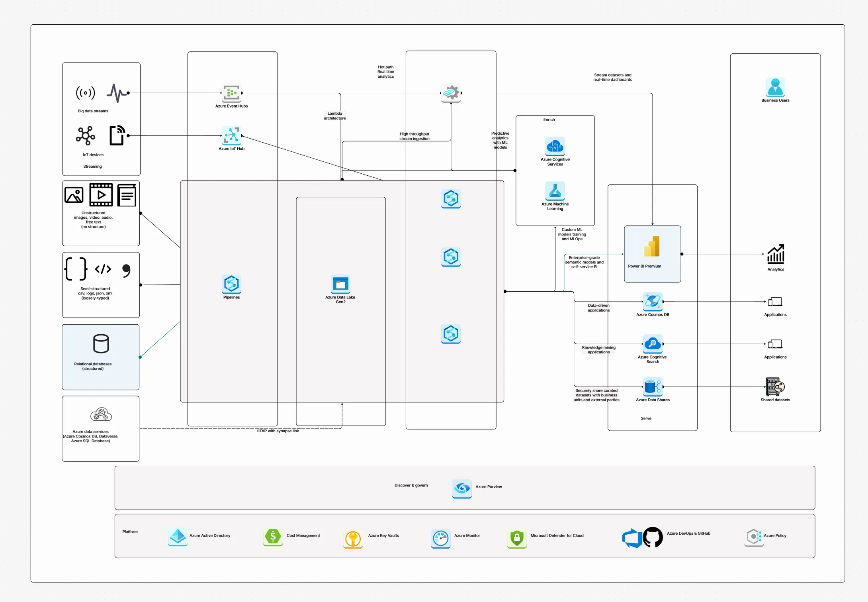868x602 pixels.
Task: Click the Azure Stream Analytics gear icon
Action: click(x=451, y=93)
